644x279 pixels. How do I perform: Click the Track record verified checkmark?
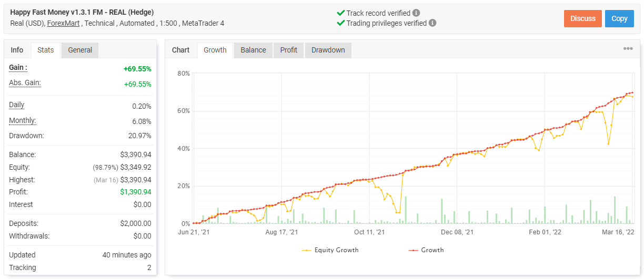340,13
